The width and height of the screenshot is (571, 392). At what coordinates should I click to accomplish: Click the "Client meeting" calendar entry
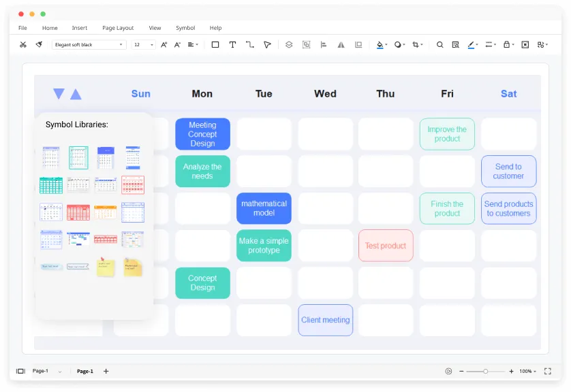325,320
